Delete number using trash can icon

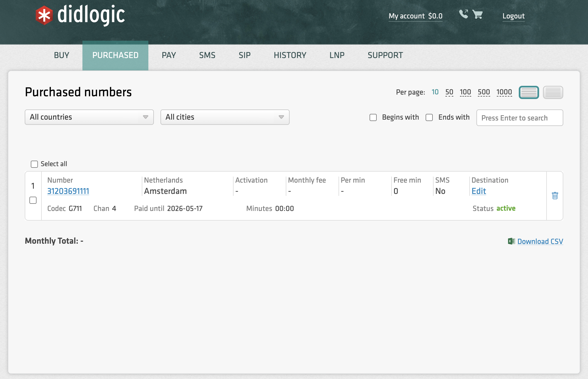555,196
